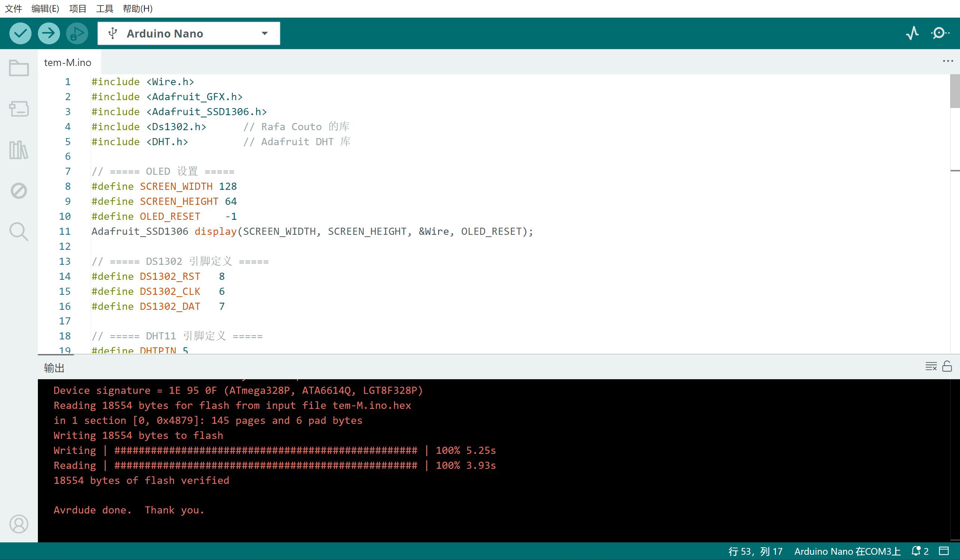Clear the output panel contents
Screen dimensions: 960x560
click(x=931, y=366)
